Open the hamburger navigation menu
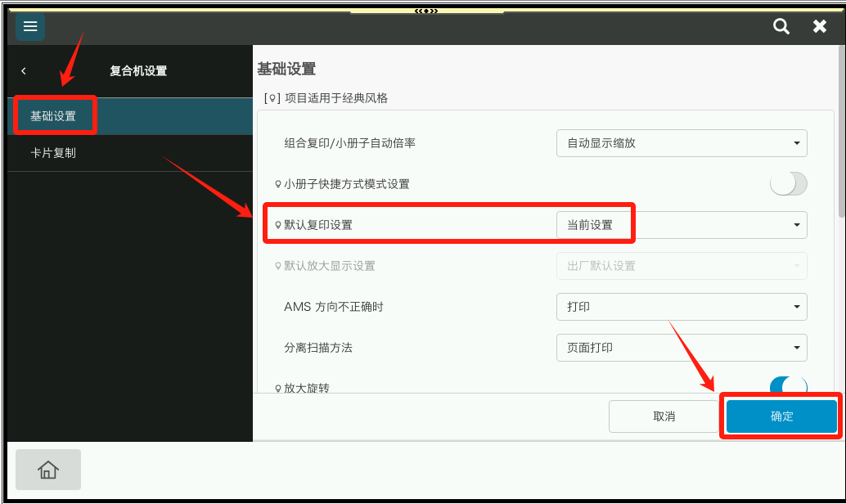 tap(29, 26)
